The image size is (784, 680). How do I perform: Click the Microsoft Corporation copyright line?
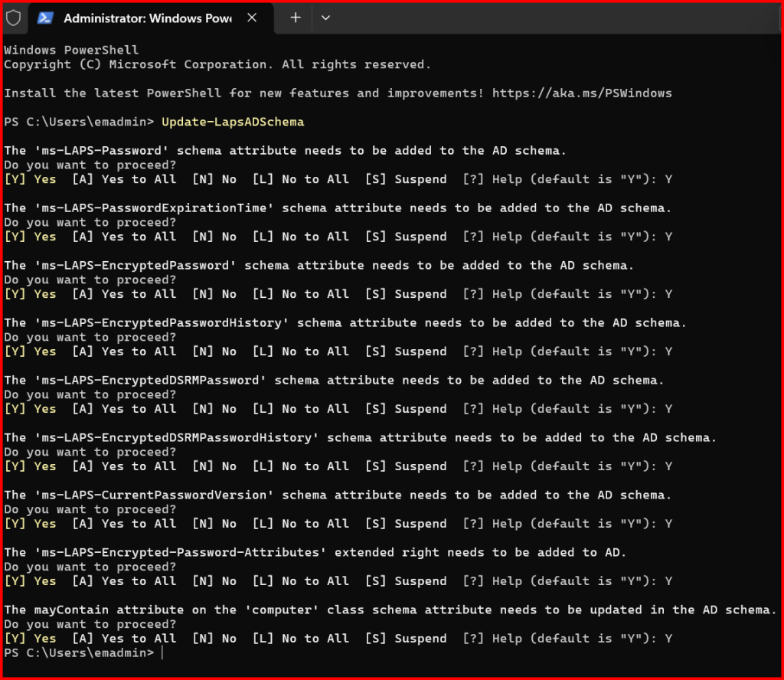tap(217, 64)
